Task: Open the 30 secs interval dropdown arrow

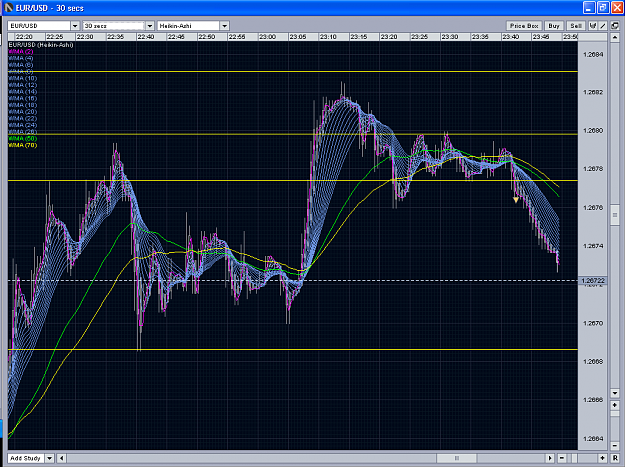Action: coord(149,26)
